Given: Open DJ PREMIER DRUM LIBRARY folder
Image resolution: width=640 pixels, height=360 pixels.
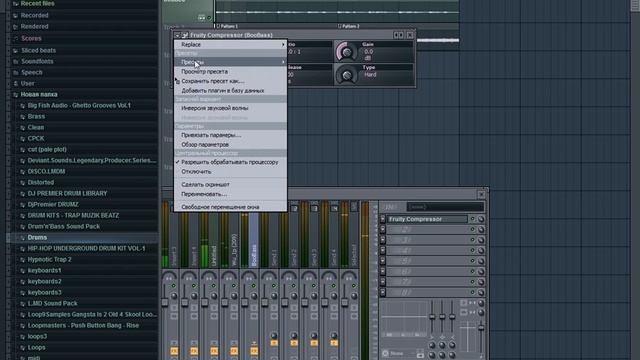Looking at the screenshot, I should 67,193.
